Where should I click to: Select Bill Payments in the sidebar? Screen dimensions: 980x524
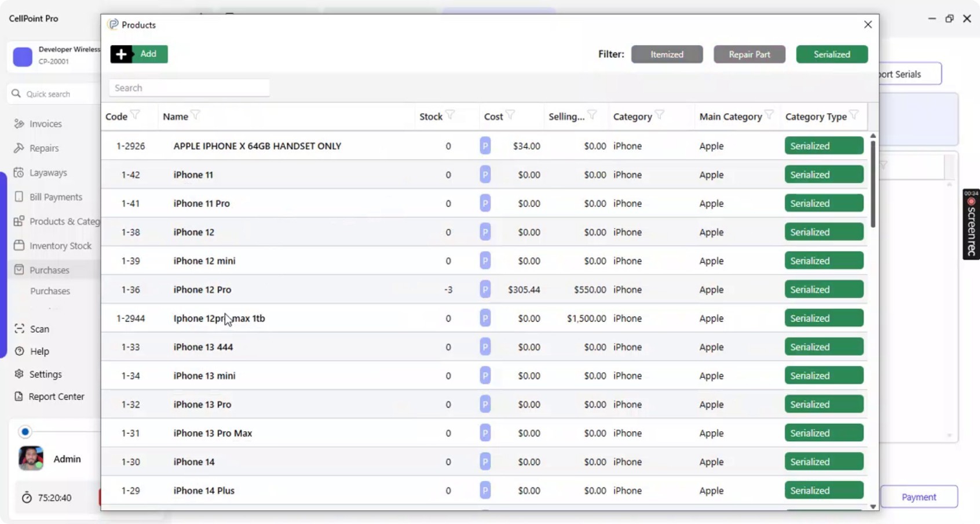tap(56, 196)
